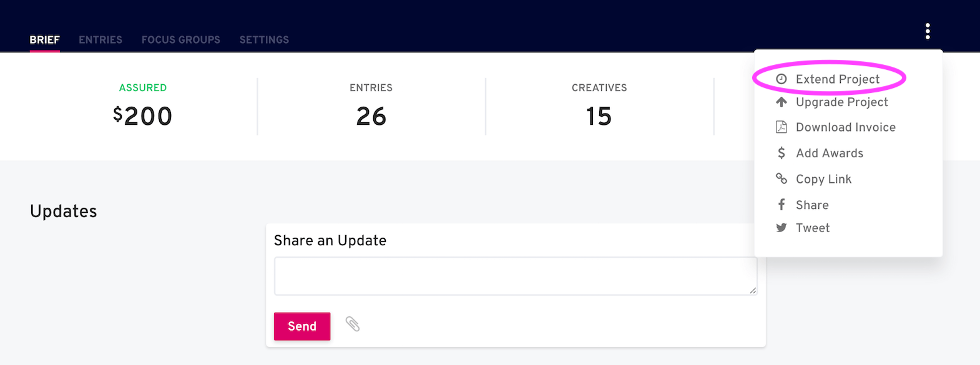980x365 pixels.
Task: Open the FOCUS GROUPS tab
Action: click(180, 39)
